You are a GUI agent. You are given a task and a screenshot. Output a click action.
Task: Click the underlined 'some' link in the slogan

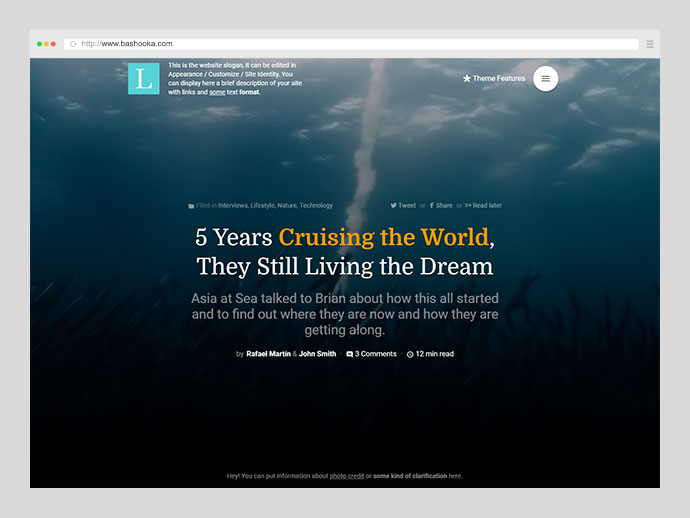pyautogui.click(x=217, y=92)
